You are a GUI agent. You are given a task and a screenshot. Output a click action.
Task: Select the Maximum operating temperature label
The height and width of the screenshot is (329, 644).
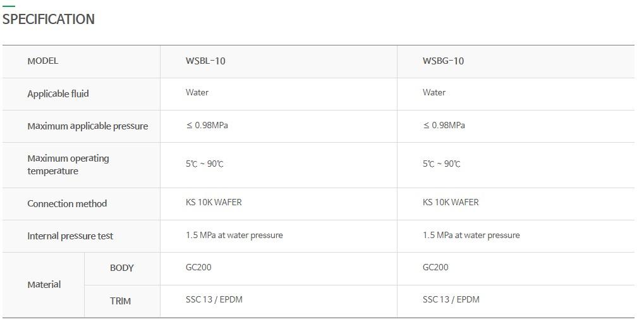pos(68,164)
